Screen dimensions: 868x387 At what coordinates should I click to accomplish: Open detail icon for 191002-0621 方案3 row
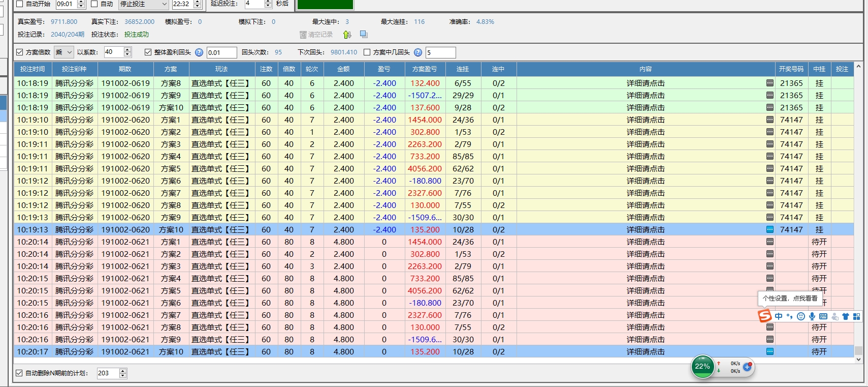pos(770,266)
